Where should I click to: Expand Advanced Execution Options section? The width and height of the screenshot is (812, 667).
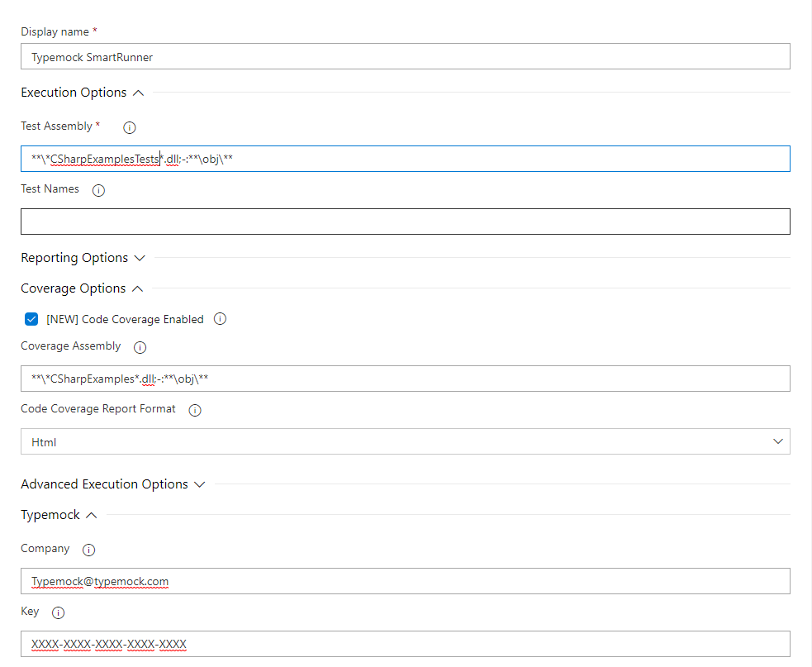tap(199, 484)
